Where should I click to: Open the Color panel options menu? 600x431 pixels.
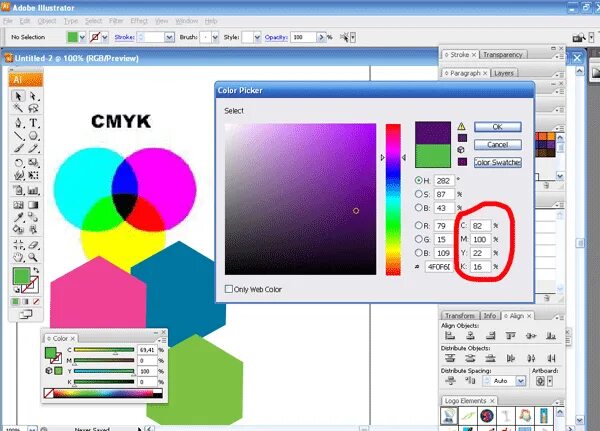pyautogui.click(x=163, y=340)
